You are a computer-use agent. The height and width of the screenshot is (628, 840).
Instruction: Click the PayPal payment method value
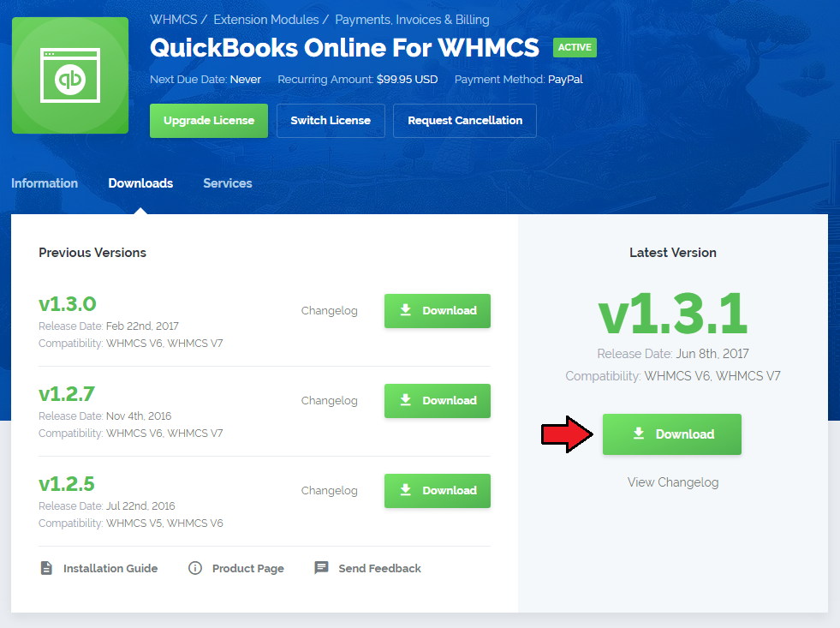[565, 80]
